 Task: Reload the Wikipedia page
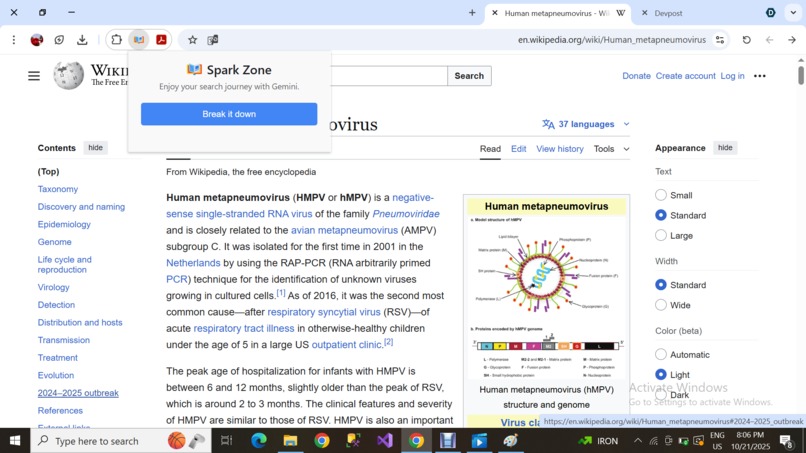(747, 40)
